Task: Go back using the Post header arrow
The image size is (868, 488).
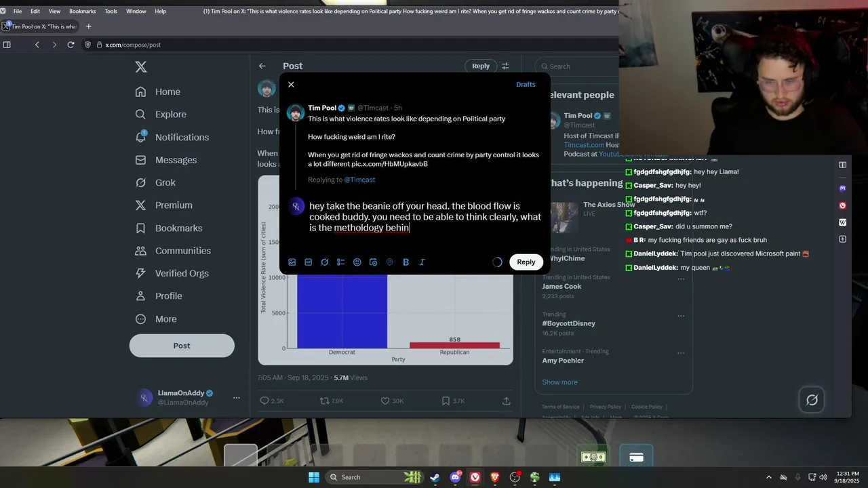Action: 262,66
